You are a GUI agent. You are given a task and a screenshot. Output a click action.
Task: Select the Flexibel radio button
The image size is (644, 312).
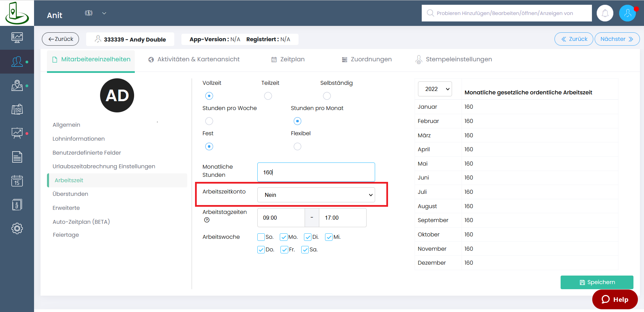tap(297, 146)
